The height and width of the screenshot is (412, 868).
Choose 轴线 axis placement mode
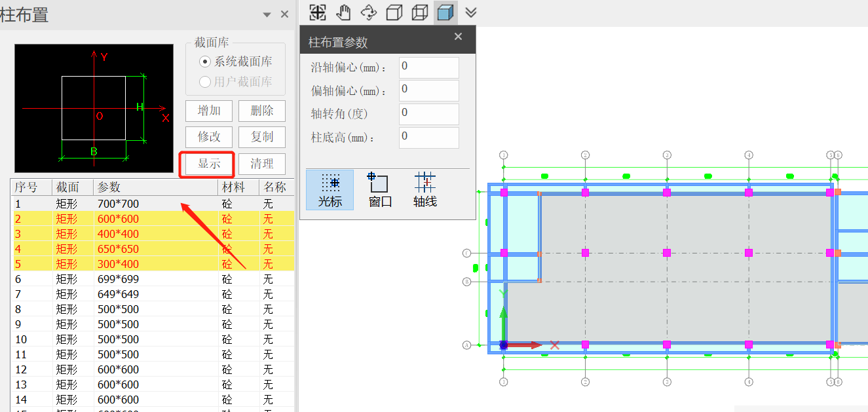(x=425, y=190)
